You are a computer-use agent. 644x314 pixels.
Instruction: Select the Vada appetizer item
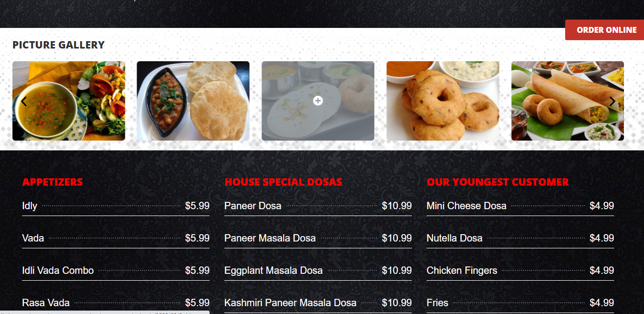[x=116, y=238]
